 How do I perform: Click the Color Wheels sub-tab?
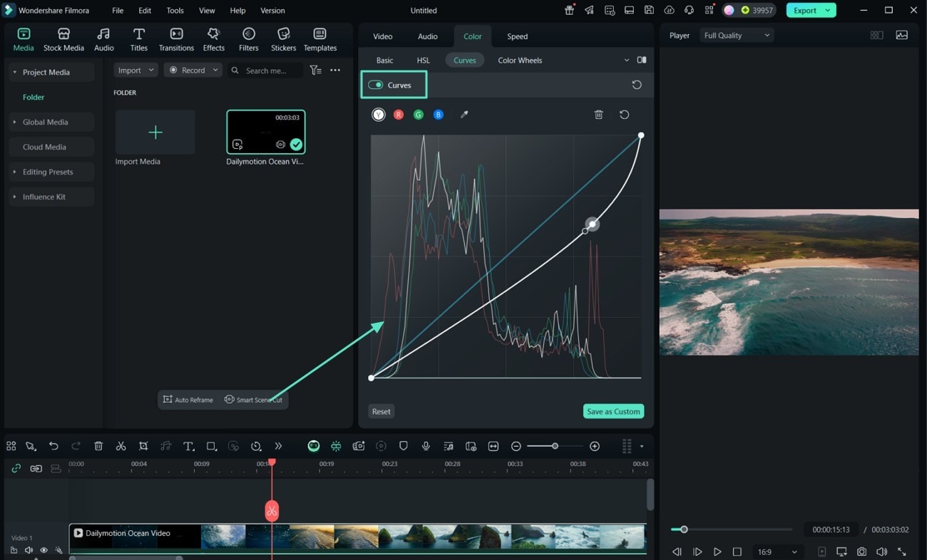520,61
